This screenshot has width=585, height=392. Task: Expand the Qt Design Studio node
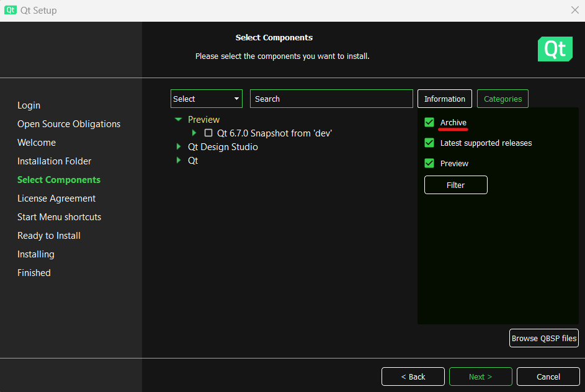point(179,147)
